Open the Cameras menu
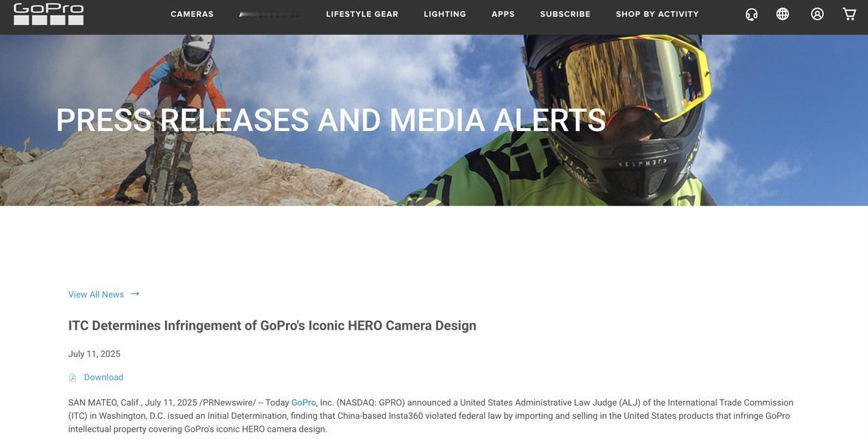This screenshot has width=868, height=439. coord(192,14)
